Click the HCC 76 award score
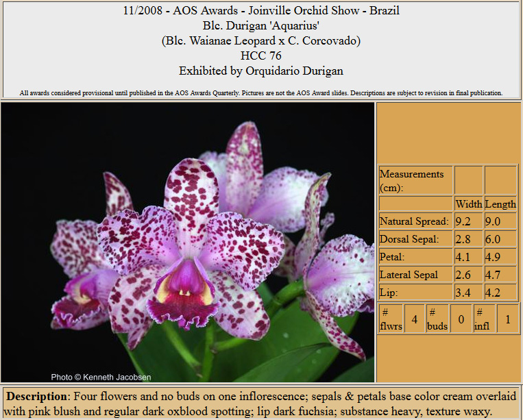The image size is (523, 420). [261, 55]
